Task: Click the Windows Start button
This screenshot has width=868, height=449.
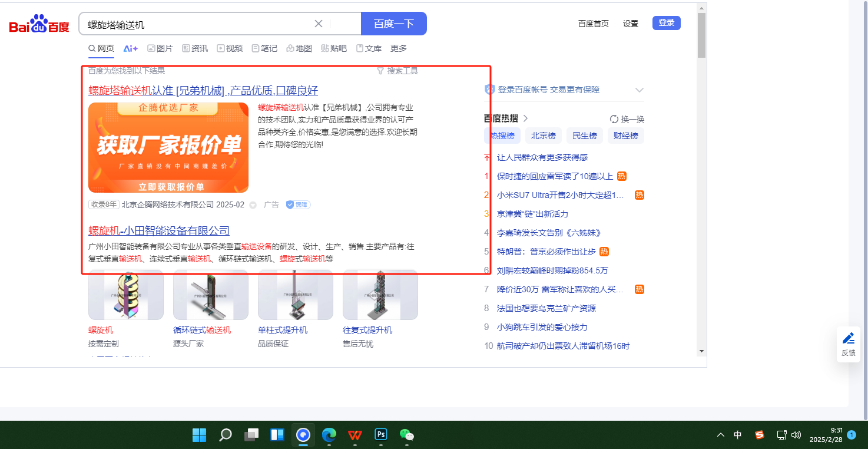Action: [199, 435]
